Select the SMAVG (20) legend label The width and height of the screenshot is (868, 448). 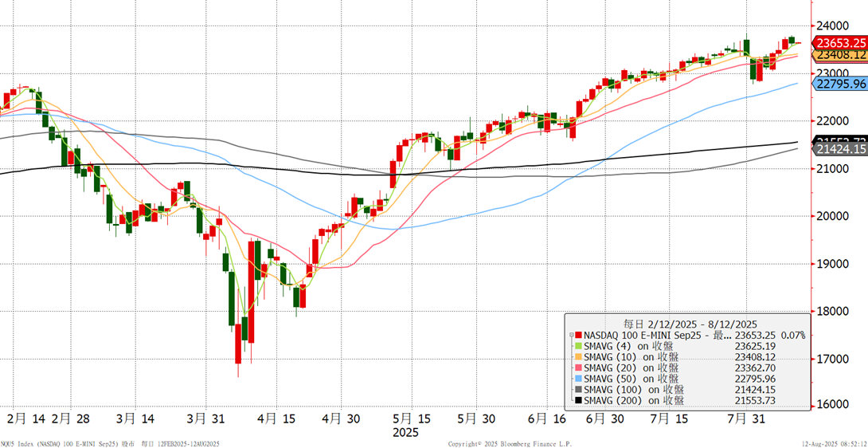click(x=631, y=367)
